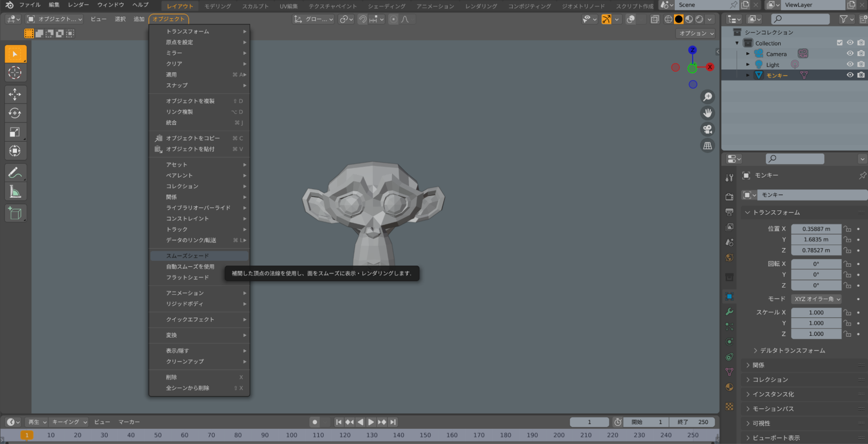Toggle auto keying record button

(x=315, y=422)
